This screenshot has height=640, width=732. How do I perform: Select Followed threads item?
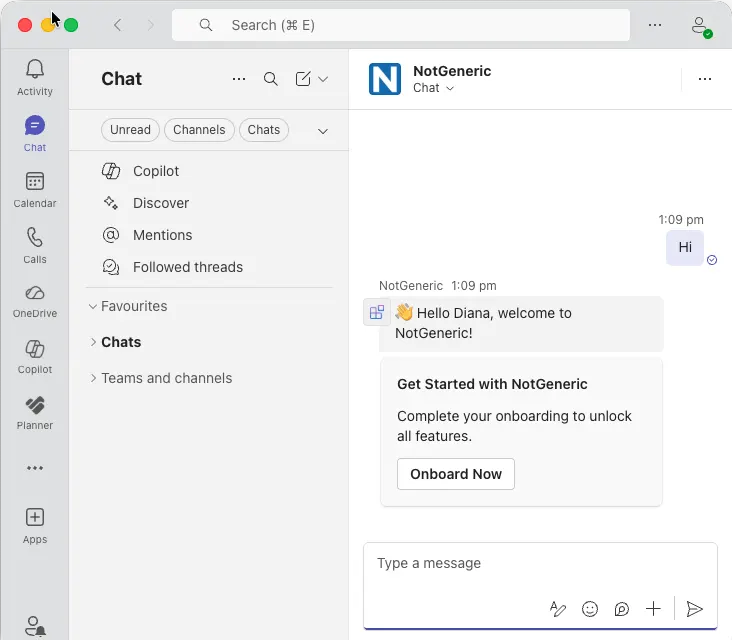click(x=187, y=267)
